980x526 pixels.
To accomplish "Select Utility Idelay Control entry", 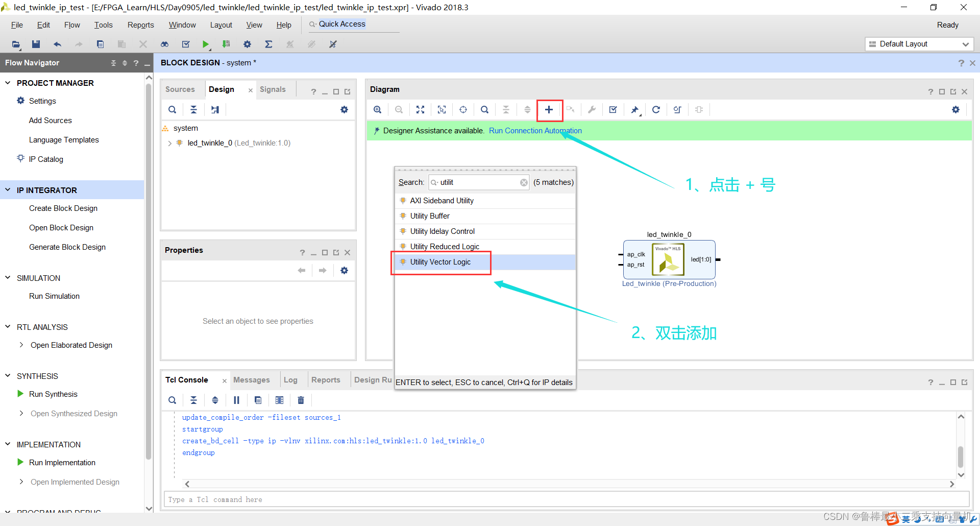I will point(485,231).
